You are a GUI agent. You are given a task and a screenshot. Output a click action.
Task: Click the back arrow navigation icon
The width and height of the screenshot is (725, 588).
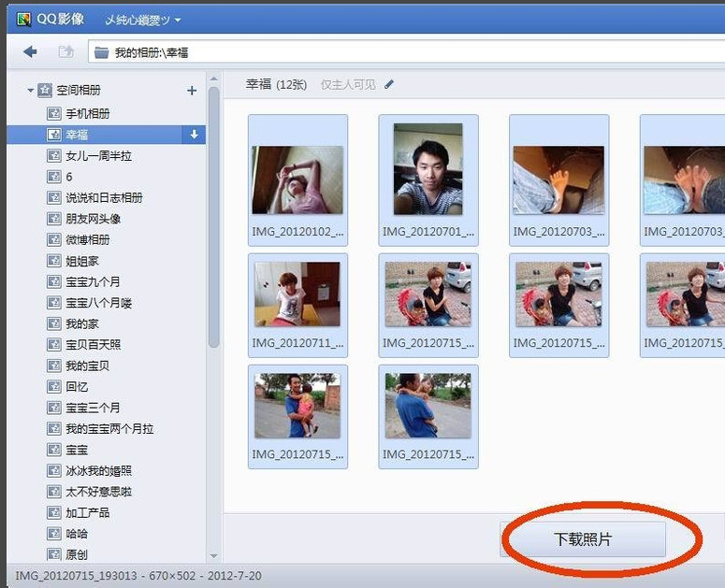pyautogui.click(x=30, y=52)
